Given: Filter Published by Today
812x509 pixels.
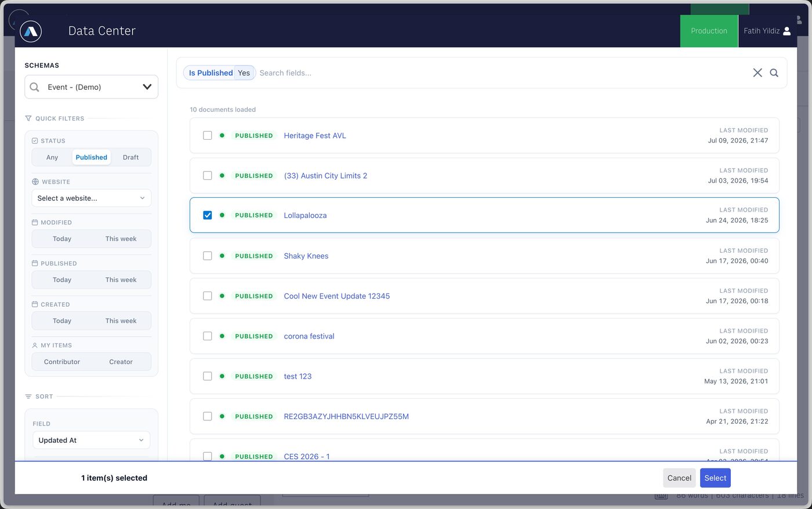Looking at the screenshot, I should point(62,279).
